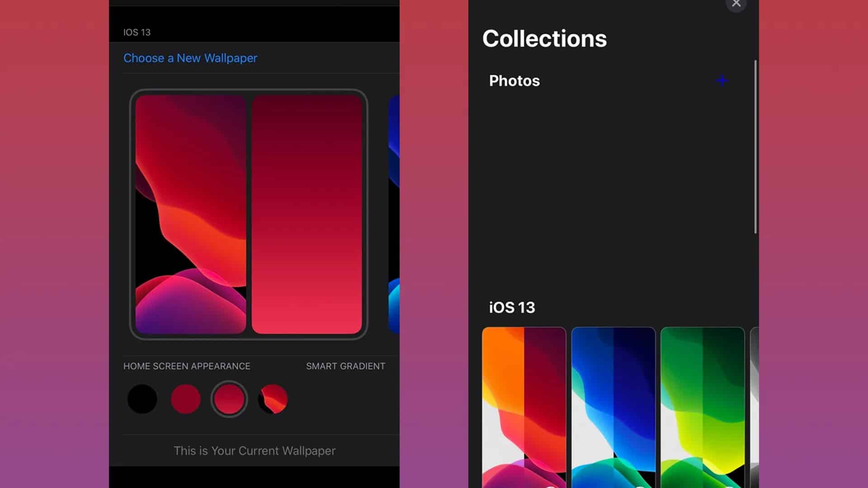Select the black home screen appearance swatch
This screenshot has height=488, width=868.
pos(142,399)
